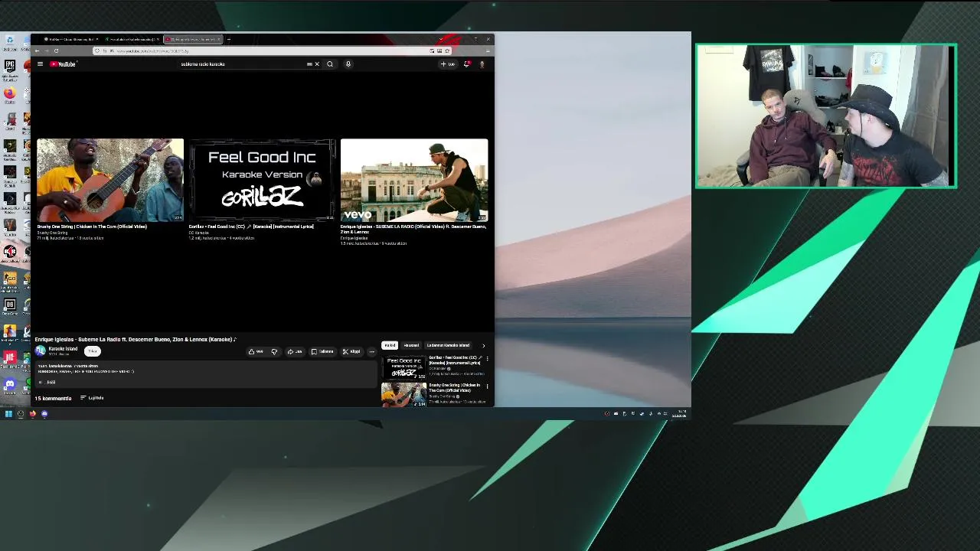
Task: Open the Lajittele comment sort dropdown
Action: [92, 398]
